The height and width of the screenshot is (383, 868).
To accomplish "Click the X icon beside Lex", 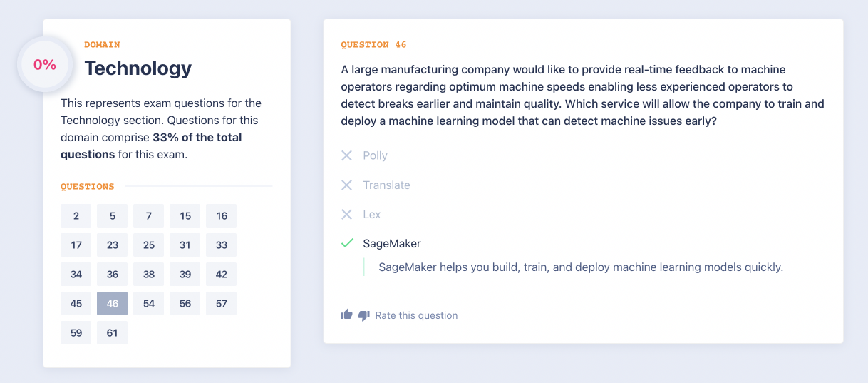I will pyautogui.click(x=347, y=214).
